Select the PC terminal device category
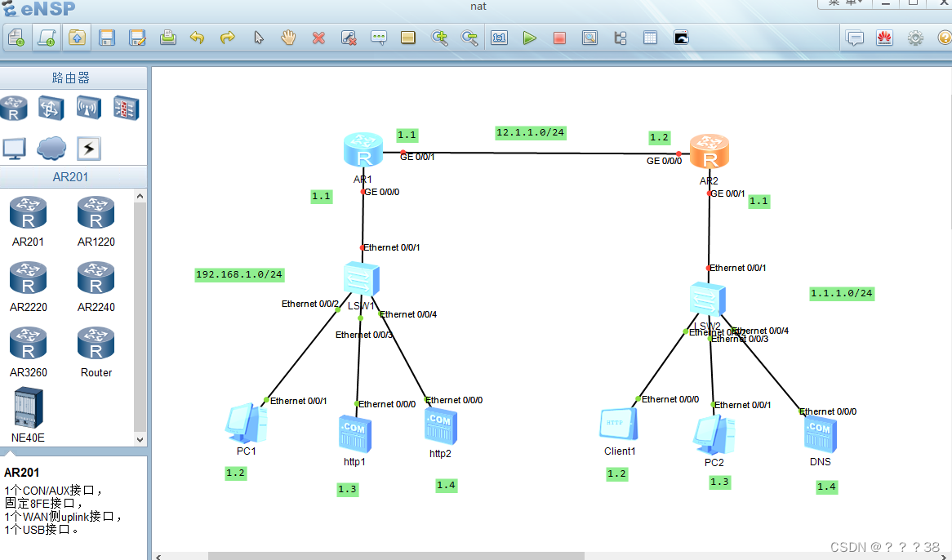 tap(14, 148)
